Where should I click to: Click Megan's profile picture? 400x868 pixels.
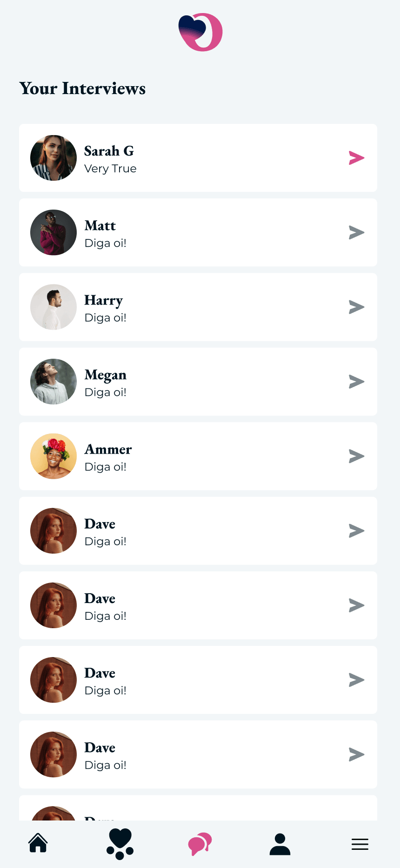point(53,382)
